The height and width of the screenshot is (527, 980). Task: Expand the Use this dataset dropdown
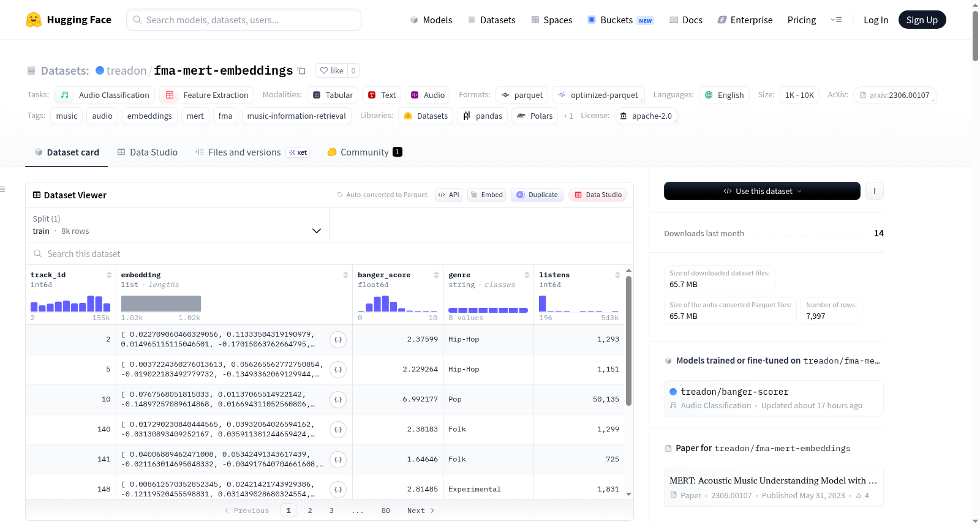click(x=762, y=191)
